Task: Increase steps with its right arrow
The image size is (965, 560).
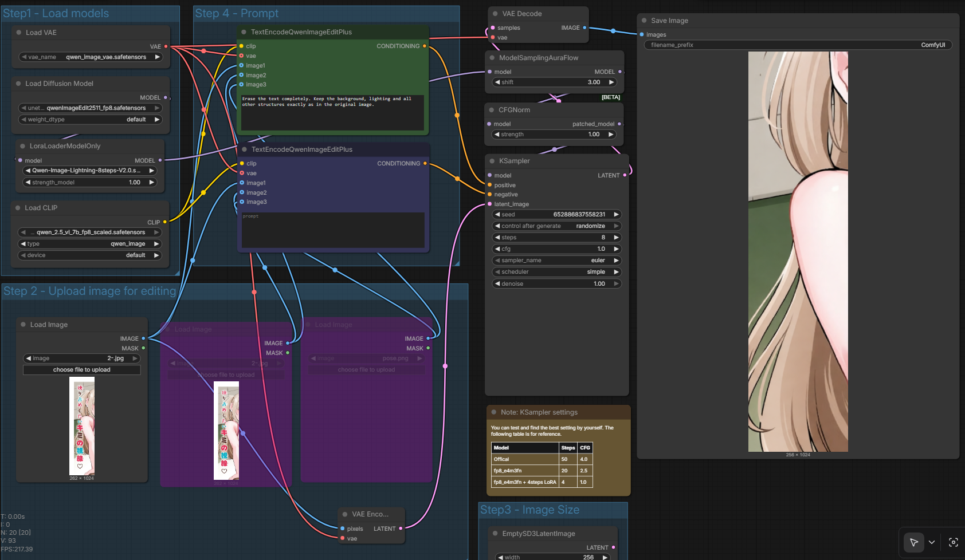Action: click(617, 238)
